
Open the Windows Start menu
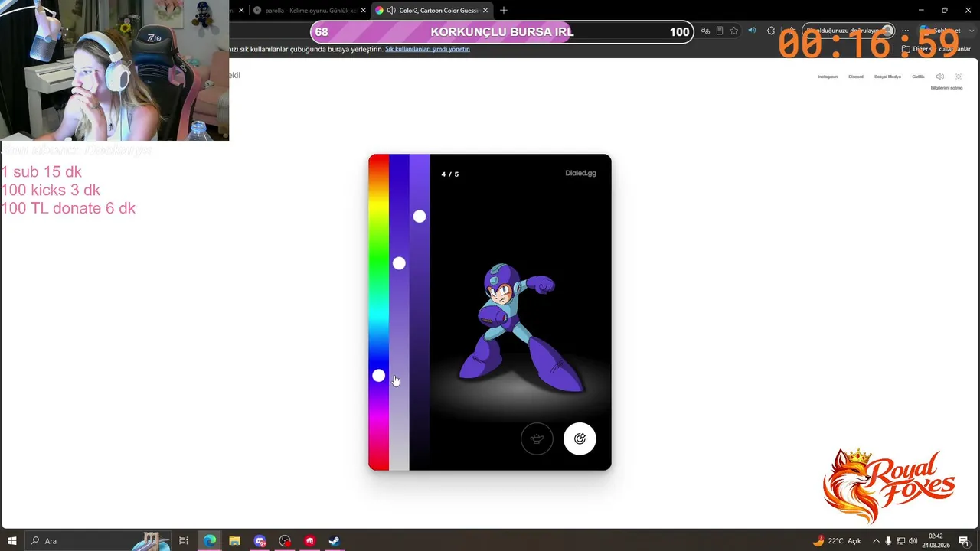12,541
